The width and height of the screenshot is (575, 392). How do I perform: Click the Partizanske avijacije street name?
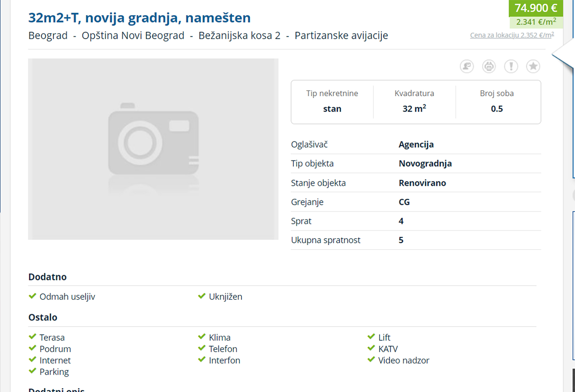tap(341, 35)
